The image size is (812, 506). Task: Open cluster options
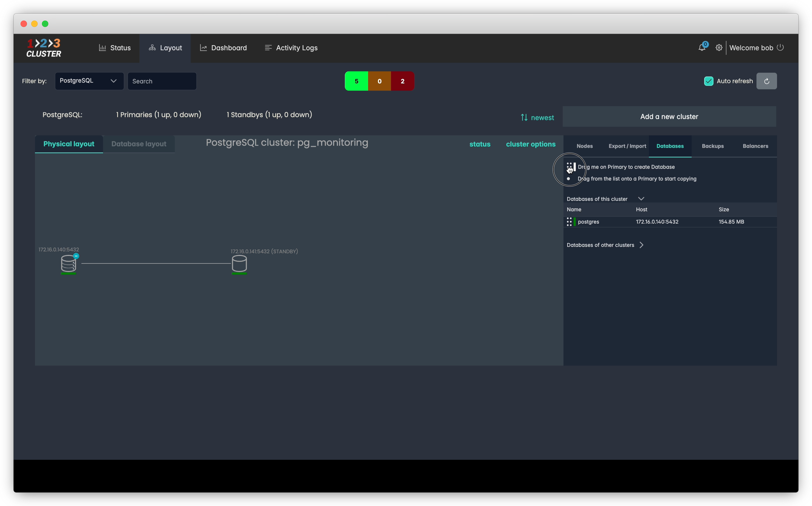tap(531, 144)
